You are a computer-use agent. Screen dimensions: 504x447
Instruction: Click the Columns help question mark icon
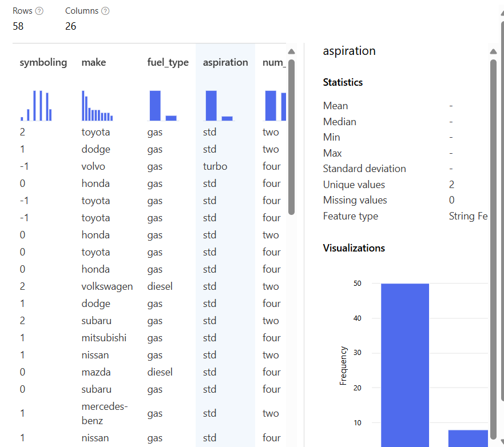tap(105, 11)
